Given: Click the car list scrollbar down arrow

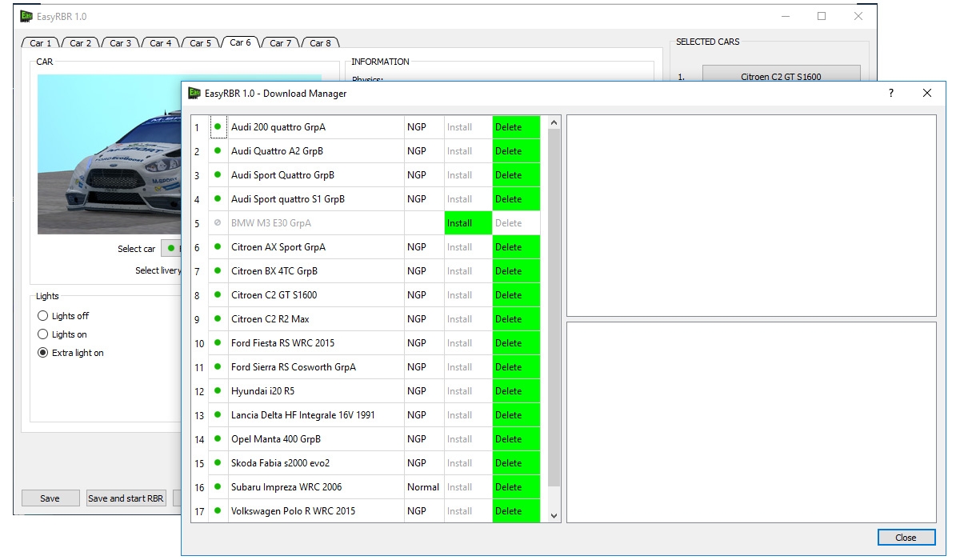Looking at the screenshot, I should (x=554, y=517).
